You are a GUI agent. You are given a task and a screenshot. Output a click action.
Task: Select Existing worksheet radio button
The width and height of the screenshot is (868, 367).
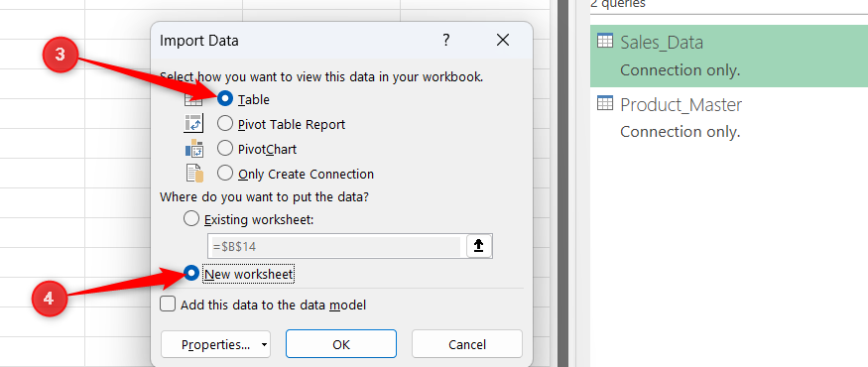click(191, 219)
